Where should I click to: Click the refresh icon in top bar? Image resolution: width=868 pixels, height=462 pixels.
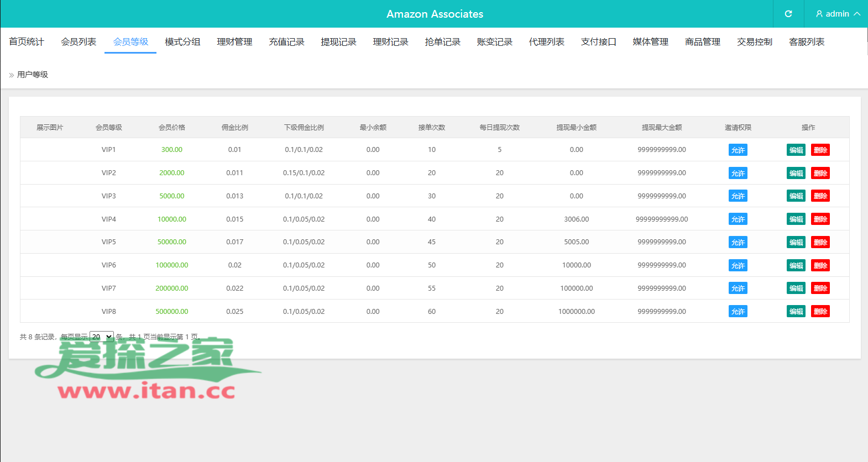[x=788, y=14]
